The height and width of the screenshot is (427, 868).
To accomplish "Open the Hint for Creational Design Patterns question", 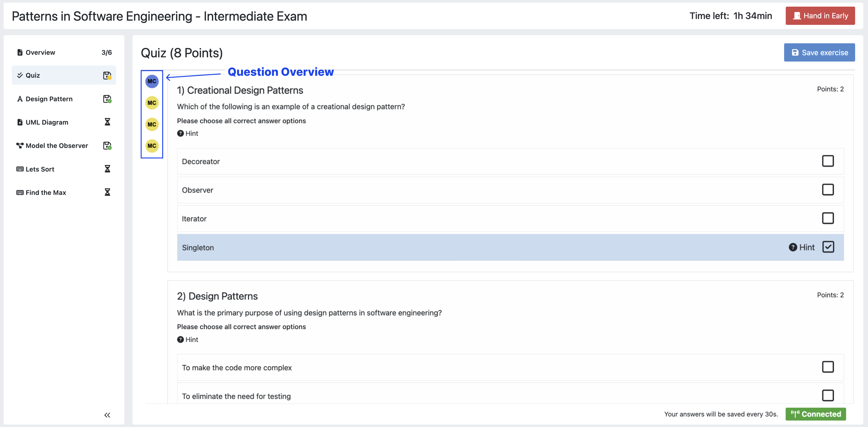I will point(188,133).
